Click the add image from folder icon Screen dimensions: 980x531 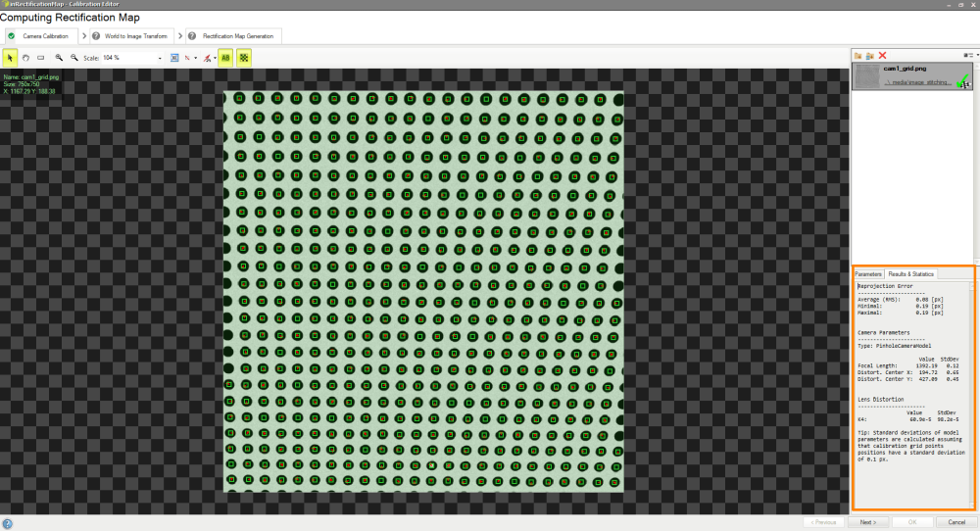tap(858, 56)
